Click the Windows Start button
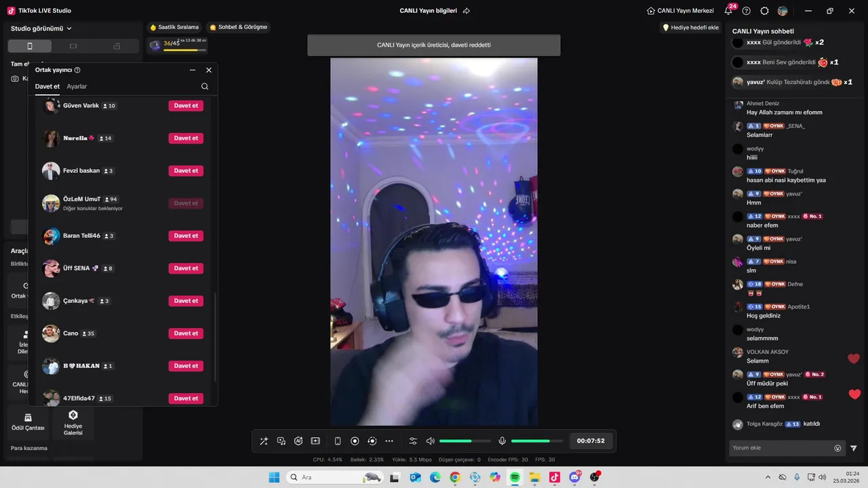 [275, 477]
